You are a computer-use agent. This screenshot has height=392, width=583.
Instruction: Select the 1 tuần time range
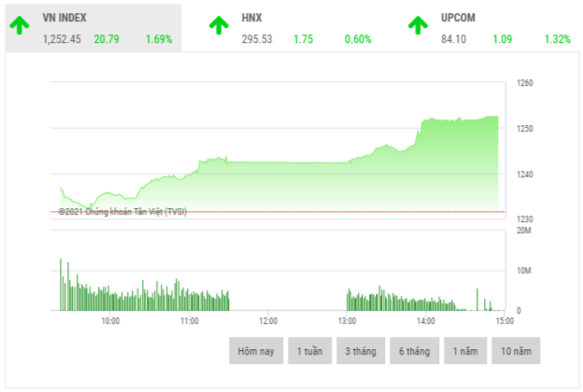tap(309, 351)
